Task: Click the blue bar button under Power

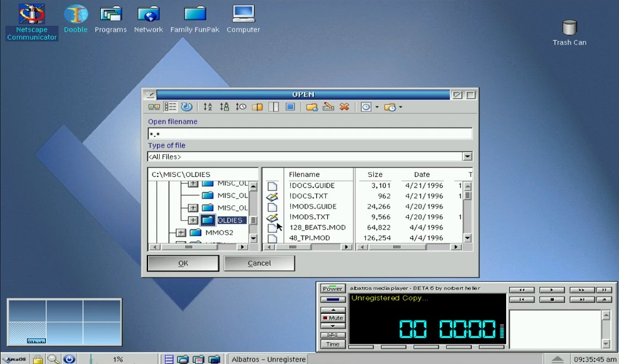Action: point(333,300)
